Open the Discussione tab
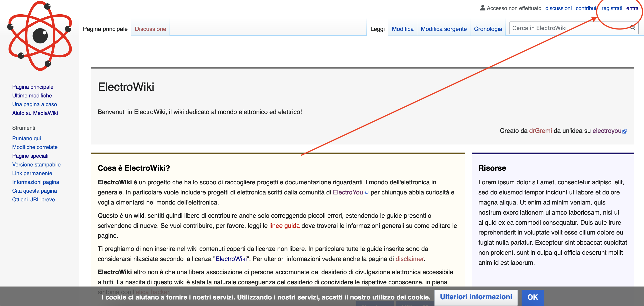The image size is (644, 306). pyautogui.click(x=150, y=29)
